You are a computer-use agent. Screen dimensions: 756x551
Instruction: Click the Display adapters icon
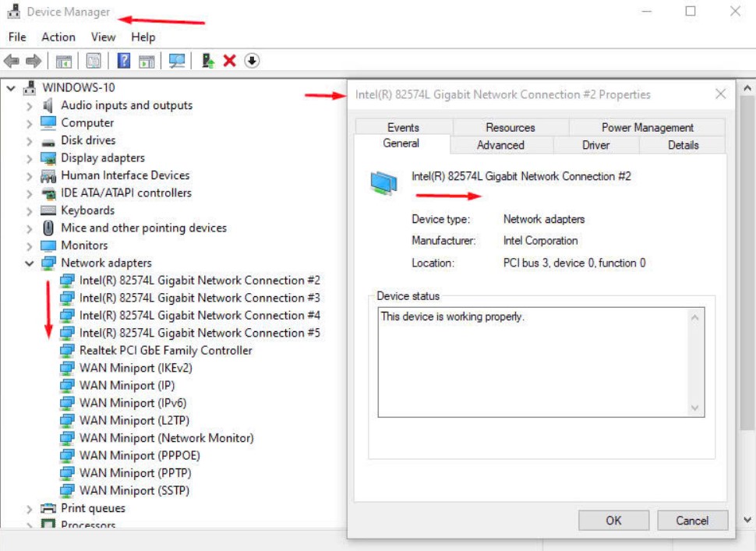click(48, 157)
